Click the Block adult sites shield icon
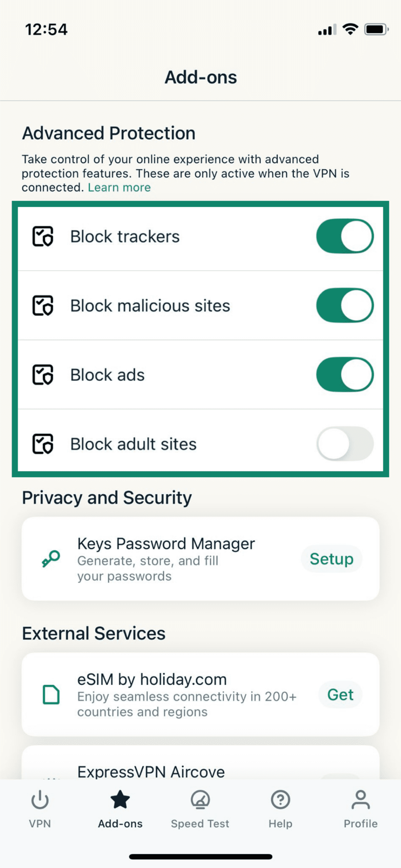Screen dimensions: 401x868 (42, 443)
